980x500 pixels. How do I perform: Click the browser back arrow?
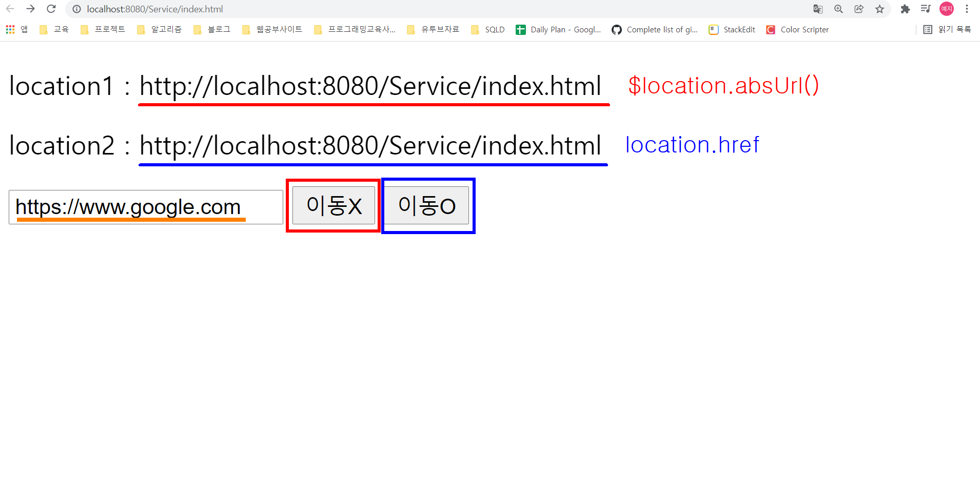10,9
